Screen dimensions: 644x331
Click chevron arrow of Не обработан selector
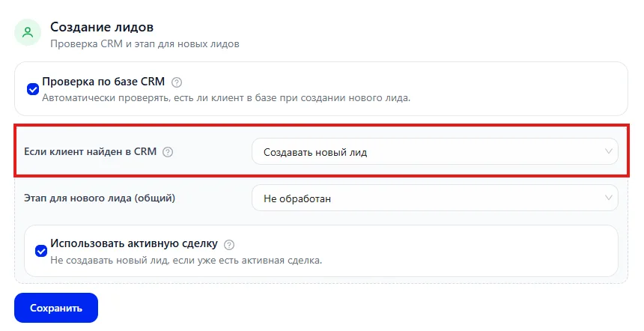(608, 198)
